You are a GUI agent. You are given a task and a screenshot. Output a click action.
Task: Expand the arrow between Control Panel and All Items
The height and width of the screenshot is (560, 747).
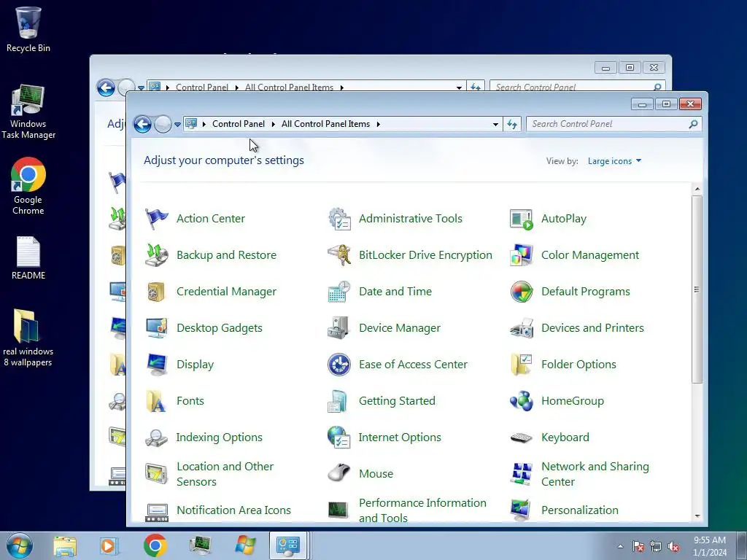[x=274, y=124]
